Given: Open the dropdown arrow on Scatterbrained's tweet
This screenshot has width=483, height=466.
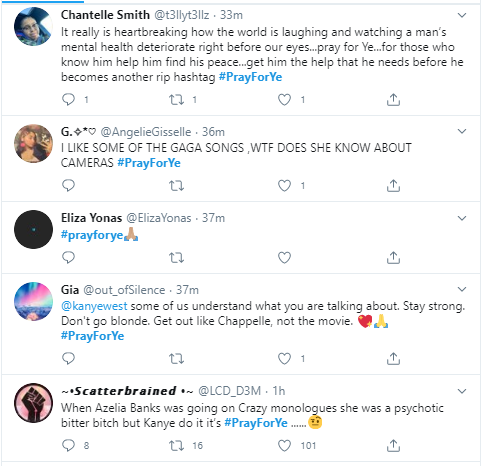Looking at the screenshot, I should coord(462,391).
